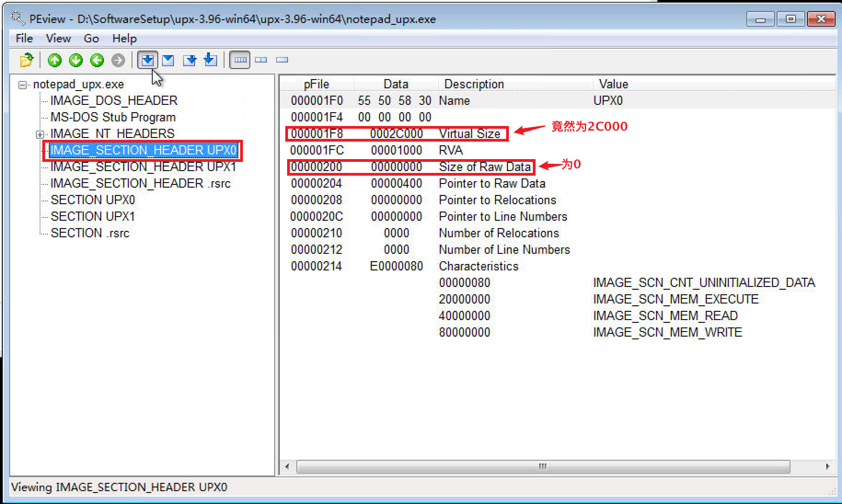Select the third blue address-mode toolbar icon
Screen dimensions: 842x504
click(x=190, y=60)
